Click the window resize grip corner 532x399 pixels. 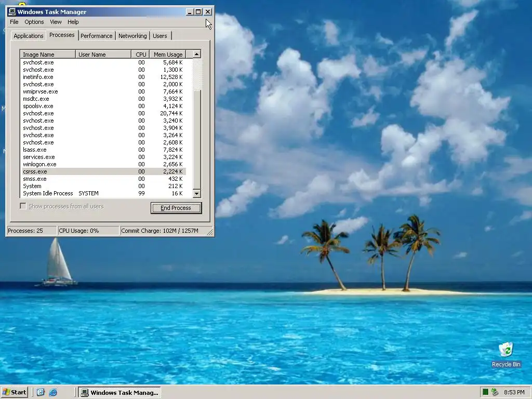(x=210, y=232)
